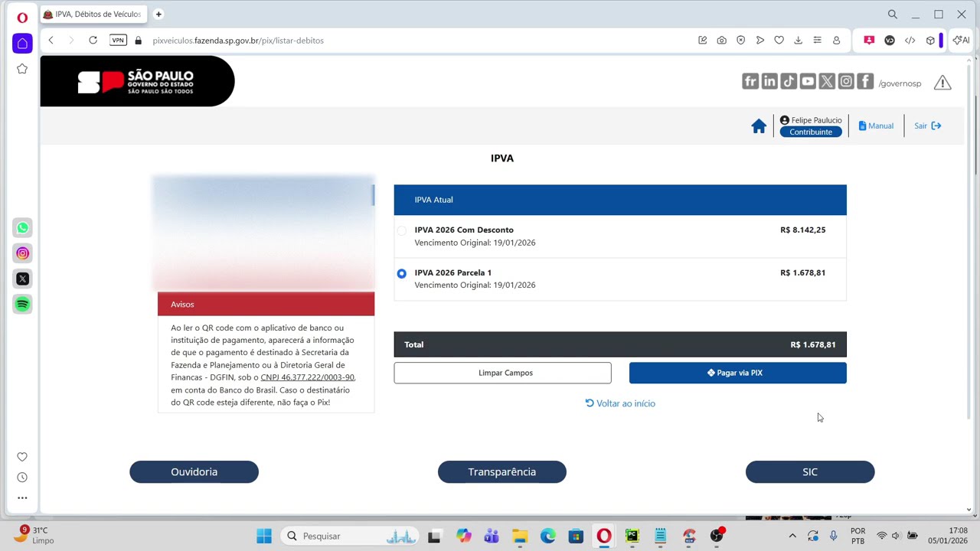
Task: Open the ad blocker shield icon
Action: [x=740, y=41]
